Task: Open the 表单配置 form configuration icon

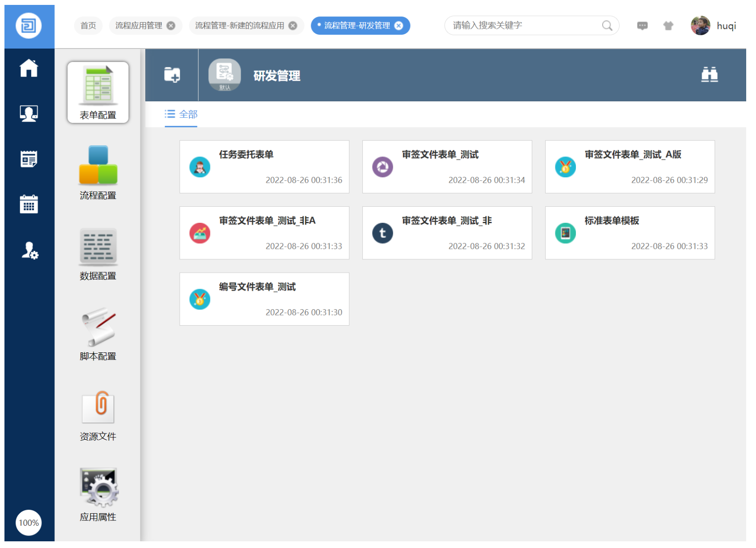Action: [x=98, y=92]
